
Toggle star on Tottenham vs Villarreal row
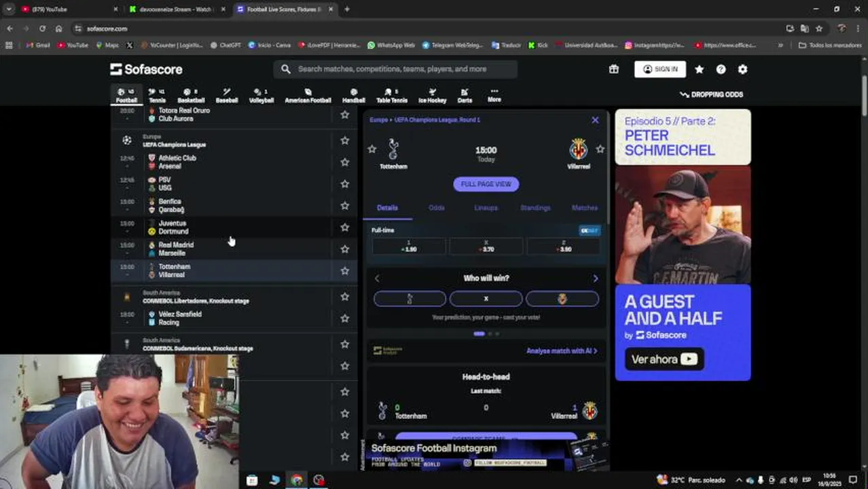click(x=344, y=270)
